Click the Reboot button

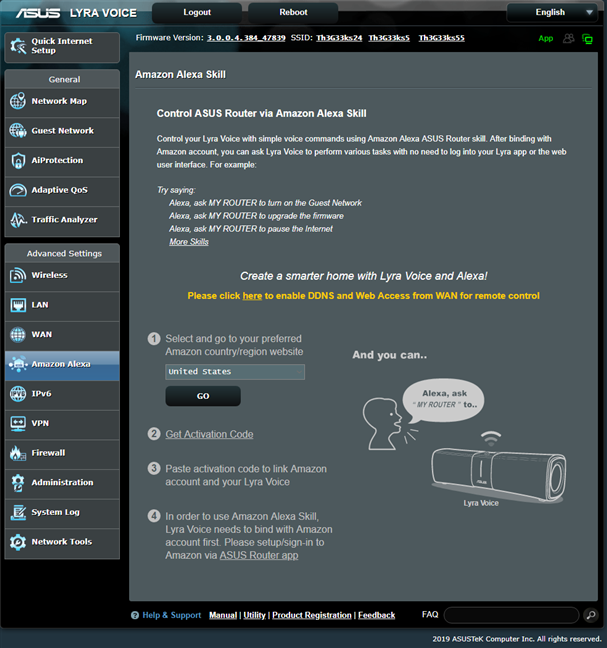pyautogui.click(x=293, y=12)
